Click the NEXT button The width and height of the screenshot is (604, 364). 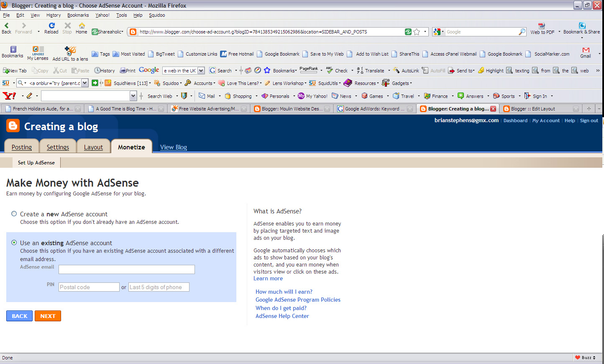[x=48, y=316]
